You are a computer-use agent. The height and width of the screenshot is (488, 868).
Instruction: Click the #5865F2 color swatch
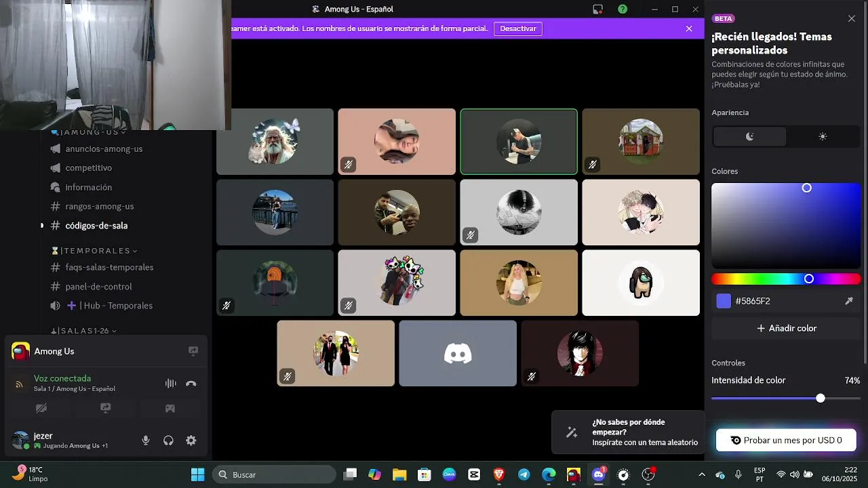click(x=724, y=301)
